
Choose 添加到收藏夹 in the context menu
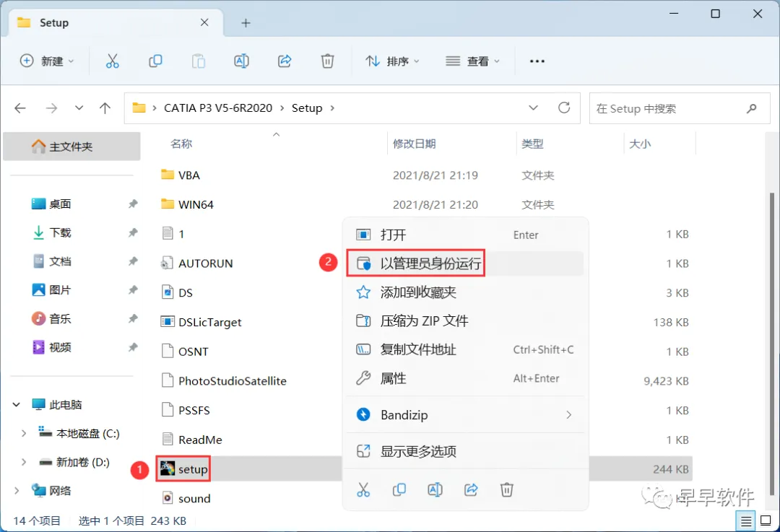click(465, 292)
